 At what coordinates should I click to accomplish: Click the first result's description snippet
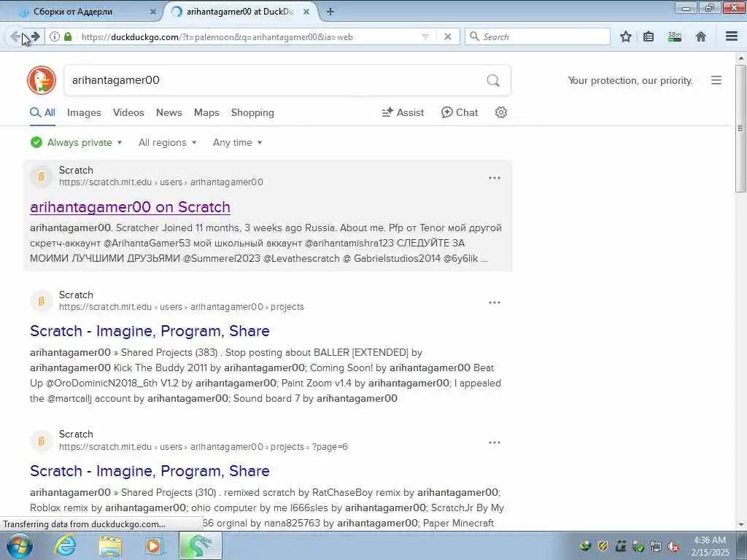[266, 244]
